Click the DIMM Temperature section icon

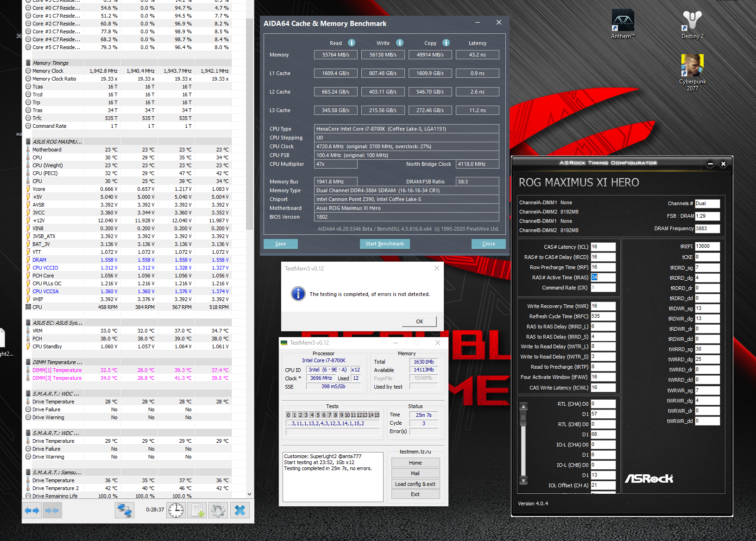coord(28,362)
